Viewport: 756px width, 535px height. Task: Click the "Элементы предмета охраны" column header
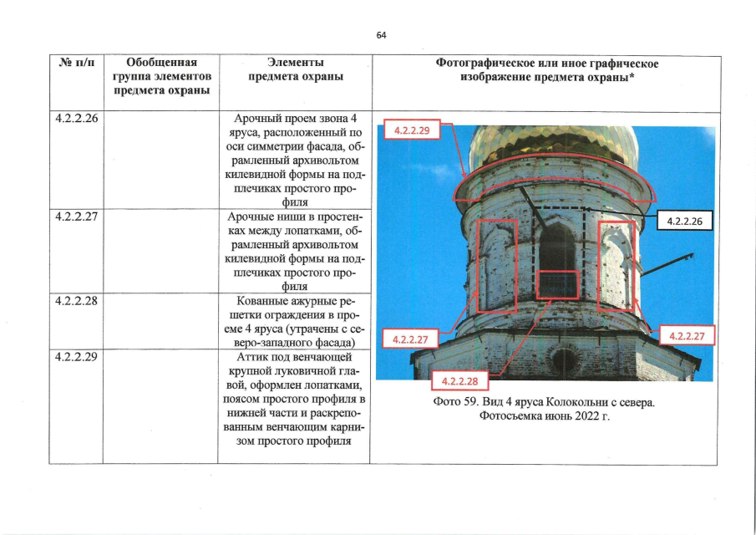pos(296,70)
